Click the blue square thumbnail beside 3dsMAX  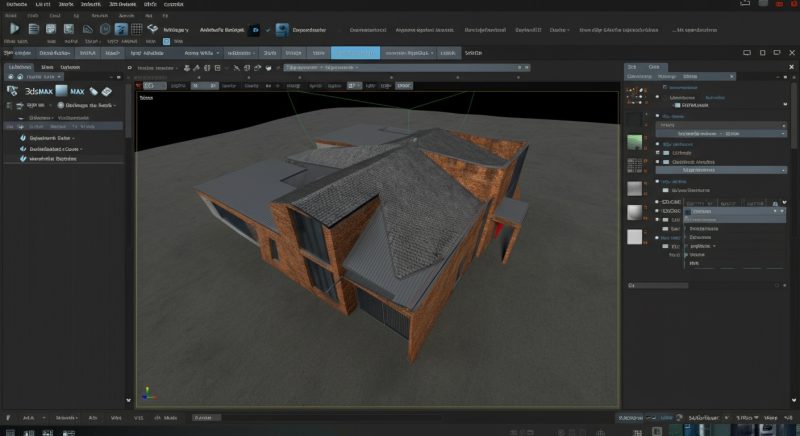pyautogui.click(x=61, y=91)
